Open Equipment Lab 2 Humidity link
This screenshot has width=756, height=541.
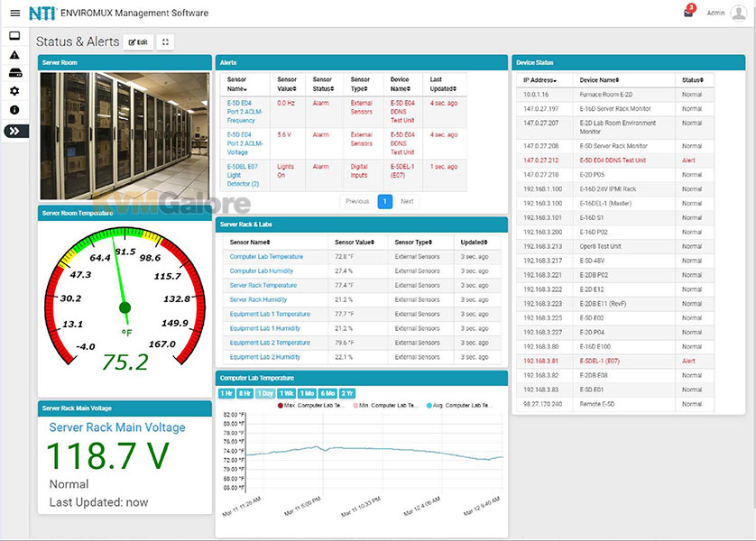264,357
